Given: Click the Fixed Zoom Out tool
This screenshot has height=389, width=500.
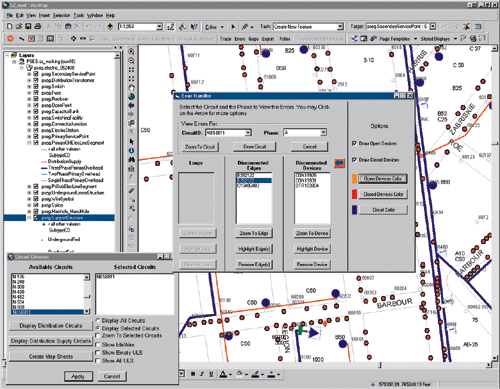Looking at the screenshot, I should click(131, 79).
